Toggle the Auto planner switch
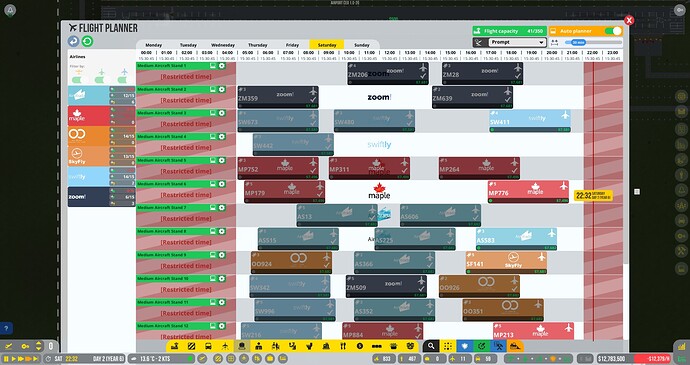 (x=613, y=31)
